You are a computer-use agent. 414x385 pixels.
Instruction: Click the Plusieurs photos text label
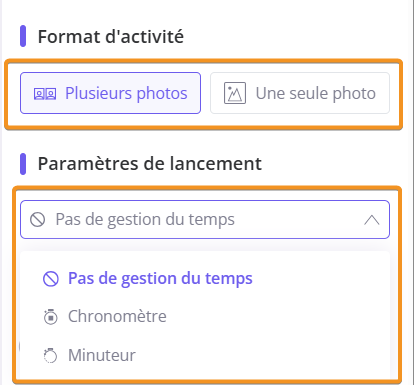[x=126, y=93]
